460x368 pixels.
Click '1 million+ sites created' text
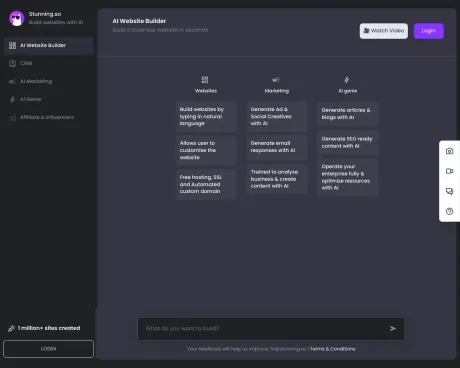click(49, 328)
